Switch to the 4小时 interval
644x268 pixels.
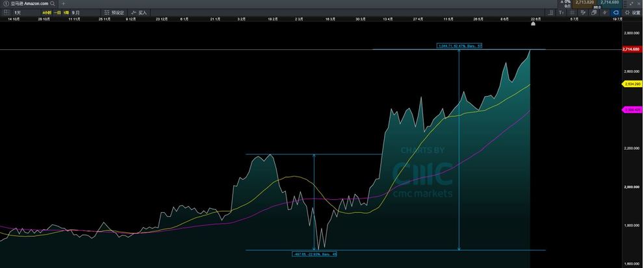46,13
